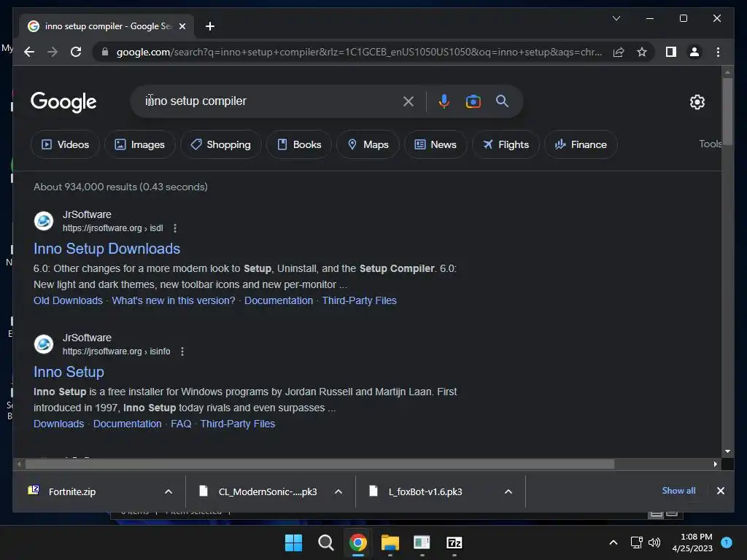Image resolution: width=747 pixels, height=560 pixels.
Task: Search by image with Google Lens
Action: tap(473, 101)
